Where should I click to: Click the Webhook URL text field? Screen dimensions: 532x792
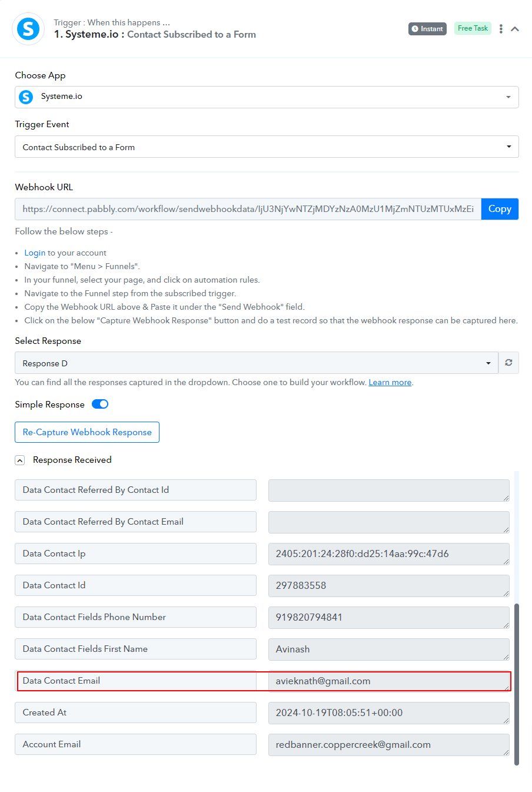(x=248, y=209)
